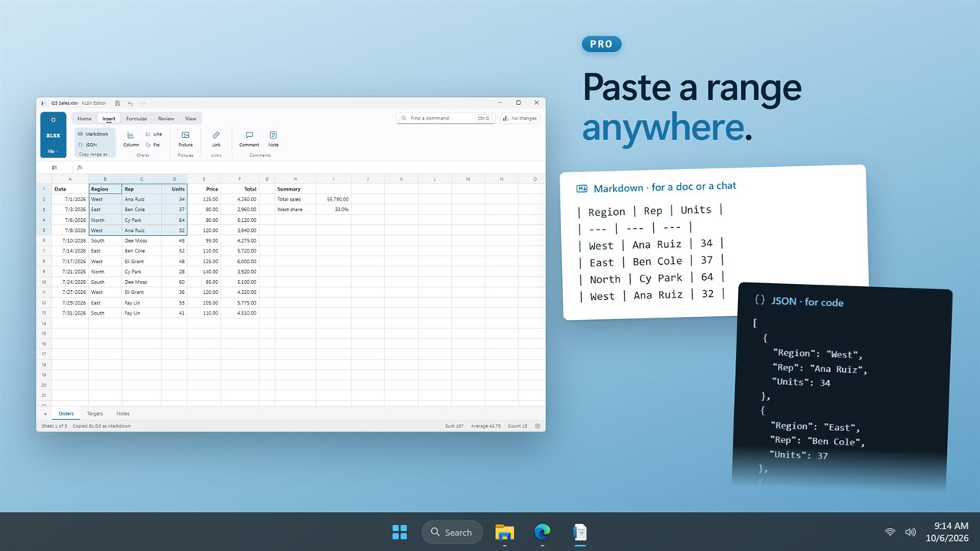Switch to the Targets sheet tab
Viewport: 980px width, 551px height.
pos(94,414)
